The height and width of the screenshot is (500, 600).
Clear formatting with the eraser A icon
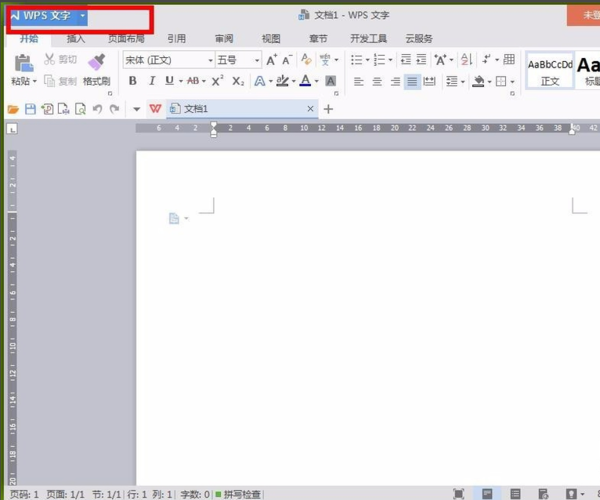pos(306,59)
